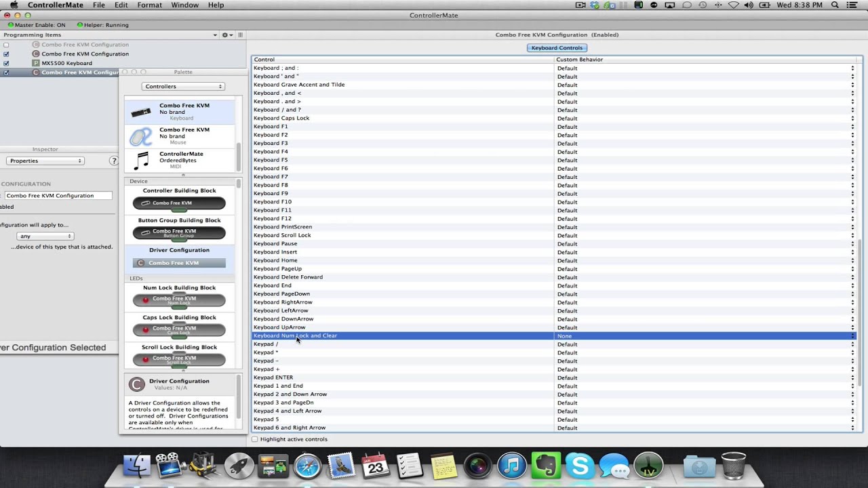Image resolution: width=868 pixels, height=488 pixels.
Task: Open yellow Notes icon in the Dock
Action: click(444, 466)
